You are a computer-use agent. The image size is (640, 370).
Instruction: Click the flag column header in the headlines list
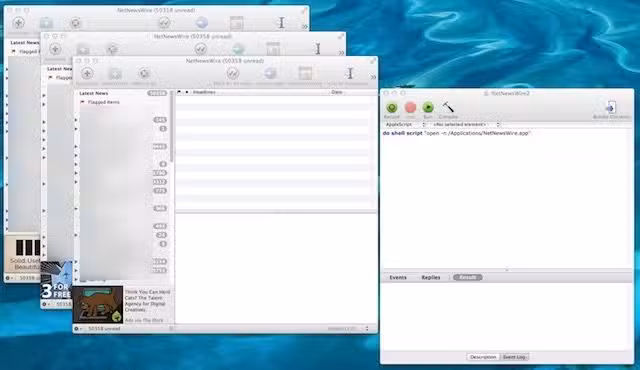coord(179,93)
